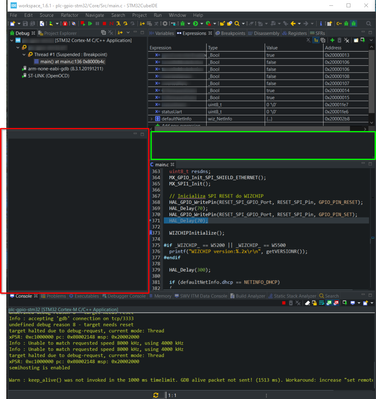Click the green Add new expression plus icon
The image size is (376, 399).
(x=332, y=40)
